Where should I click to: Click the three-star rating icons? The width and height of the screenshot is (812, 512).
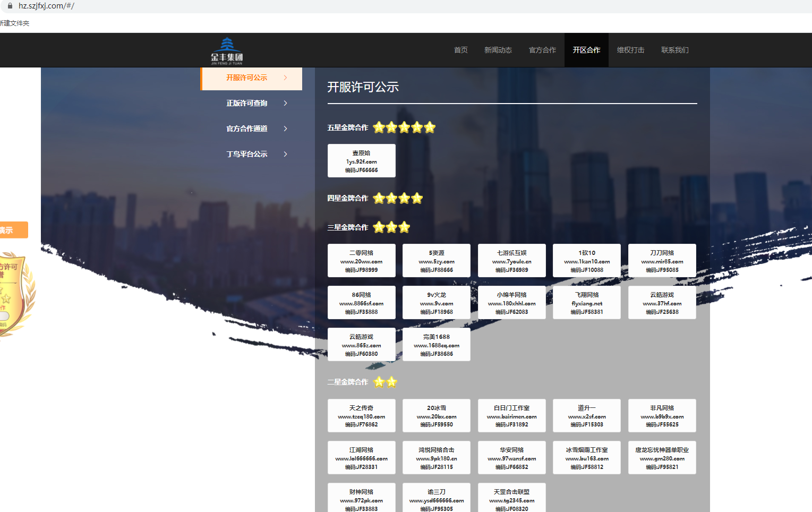pyautogui.click(x=391, y=228)
